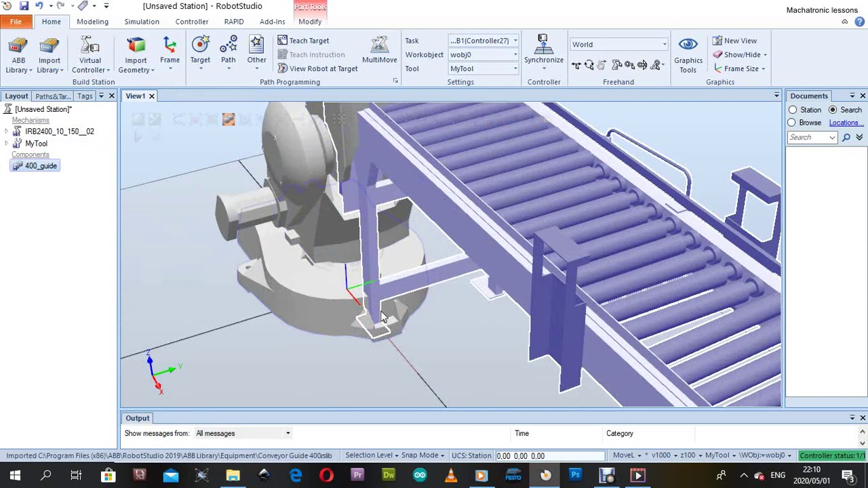The height and width of the screenshot is (488, 868).
Task: Open the Show/Hide dropdown
Action: [x=740, y=55]
